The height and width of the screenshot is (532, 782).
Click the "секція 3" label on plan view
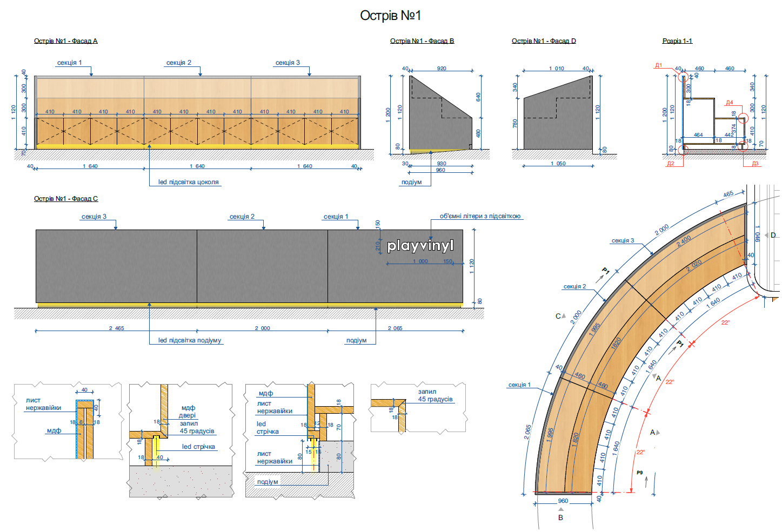(623, 241)
